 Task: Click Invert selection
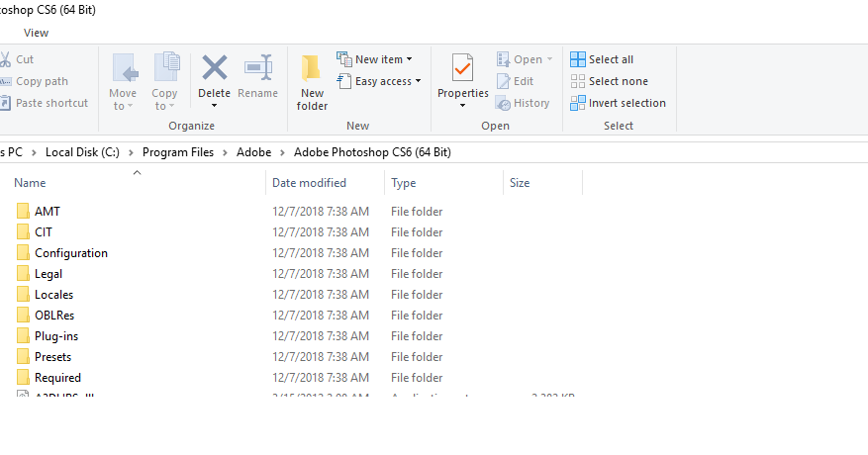click(x=618, y=103)
